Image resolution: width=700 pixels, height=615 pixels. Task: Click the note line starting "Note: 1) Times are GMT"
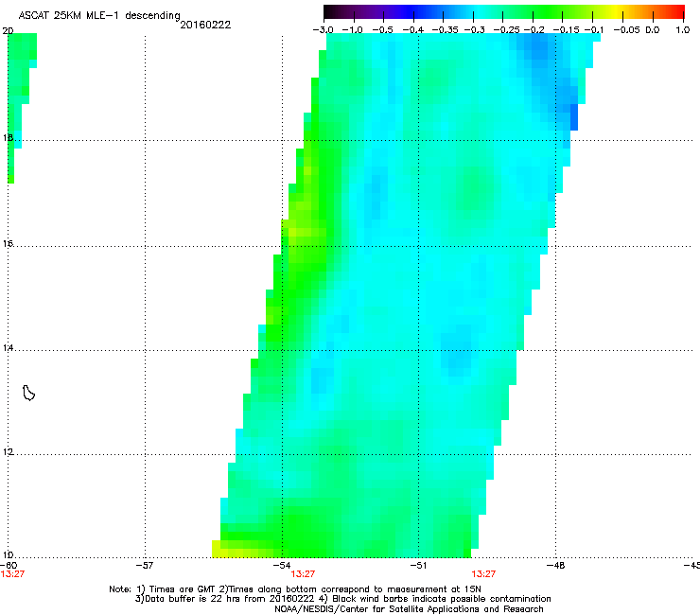[x=294, y=589]
